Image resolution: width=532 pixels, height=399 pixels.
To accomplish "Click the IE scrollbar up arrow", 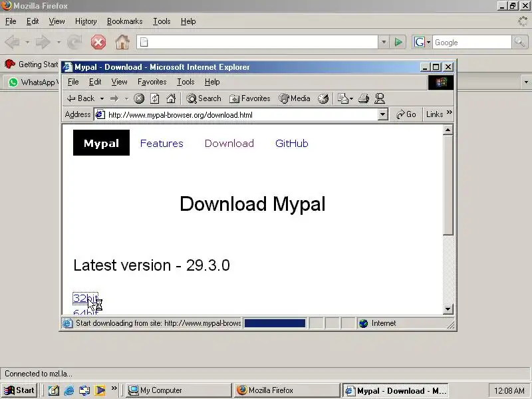I will tap(448, 130).
